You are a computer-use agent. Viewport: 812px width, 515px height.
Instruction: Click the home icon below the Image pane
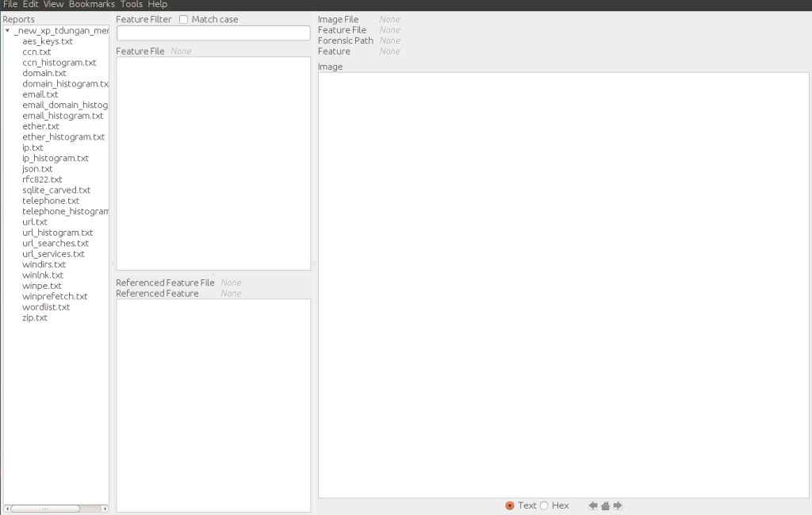pos(605,505)
